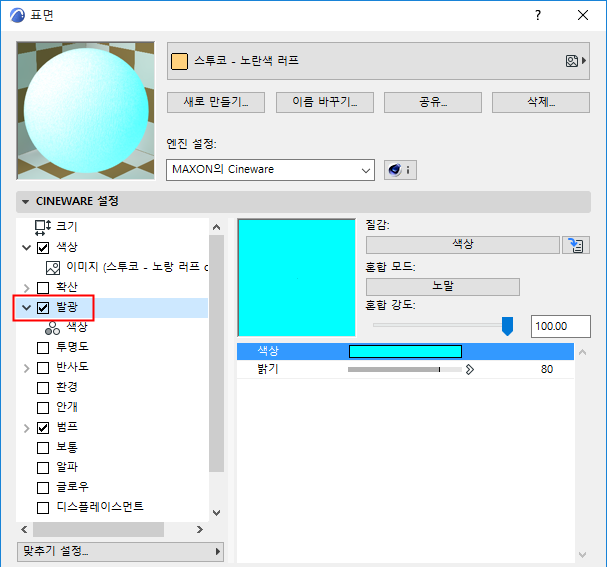Viewport: 607px width, 567px height.
Task: Click the sphere material preview thumbnail
Action: click(86, 111)
